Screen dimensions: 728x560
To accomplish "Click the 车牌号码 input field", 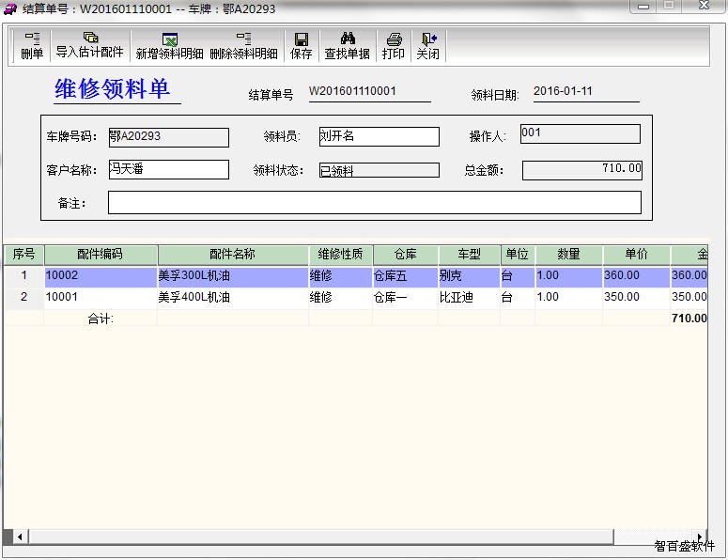I will coord(169,137).
